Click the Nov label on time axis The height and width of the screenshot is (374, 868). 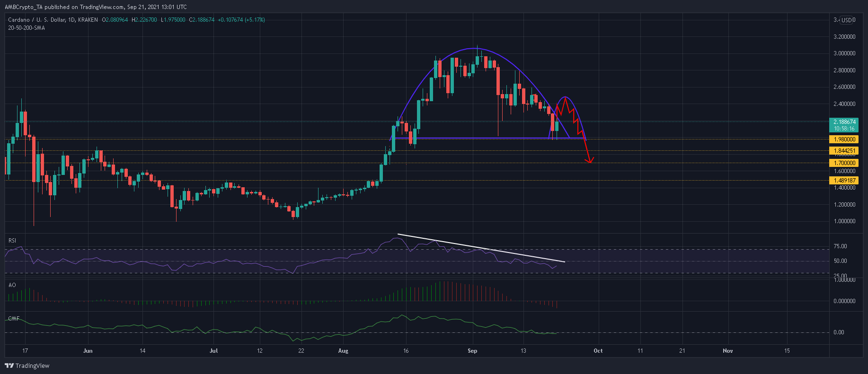pos(728,351)
